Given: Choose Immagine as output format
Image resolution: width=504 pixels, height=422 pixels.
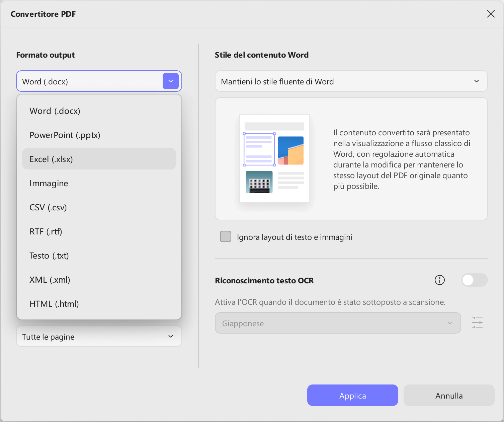Looking at the screenshot, I should [99, 183].
